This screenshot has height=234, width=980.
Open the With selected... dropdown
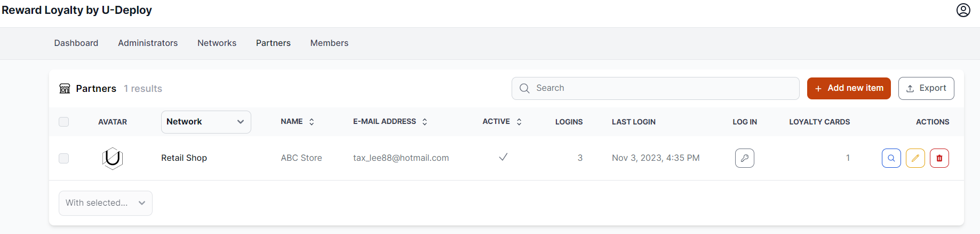tap(105, 203)
